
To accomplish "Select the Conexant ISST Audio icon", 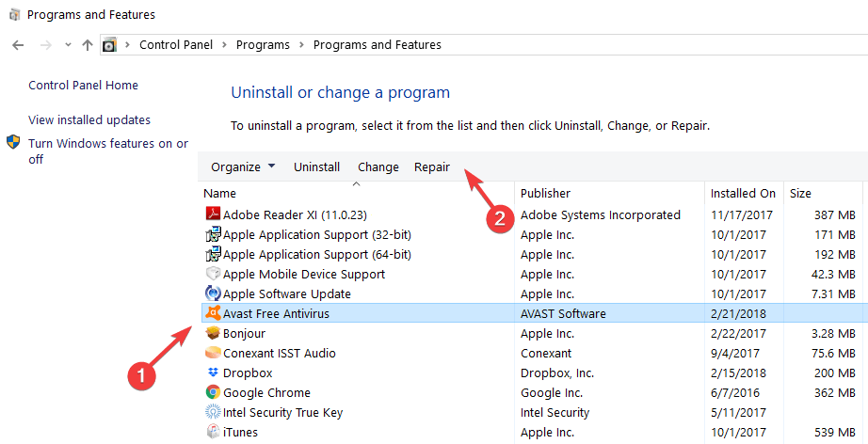I will point(213,353).
